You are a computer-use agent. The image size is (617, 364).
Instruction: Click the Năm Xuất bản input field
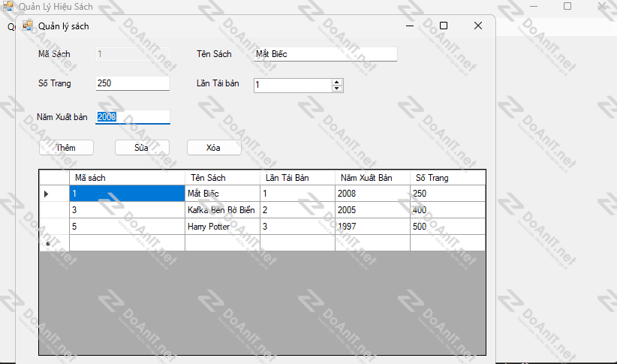(x=133, y=117)
